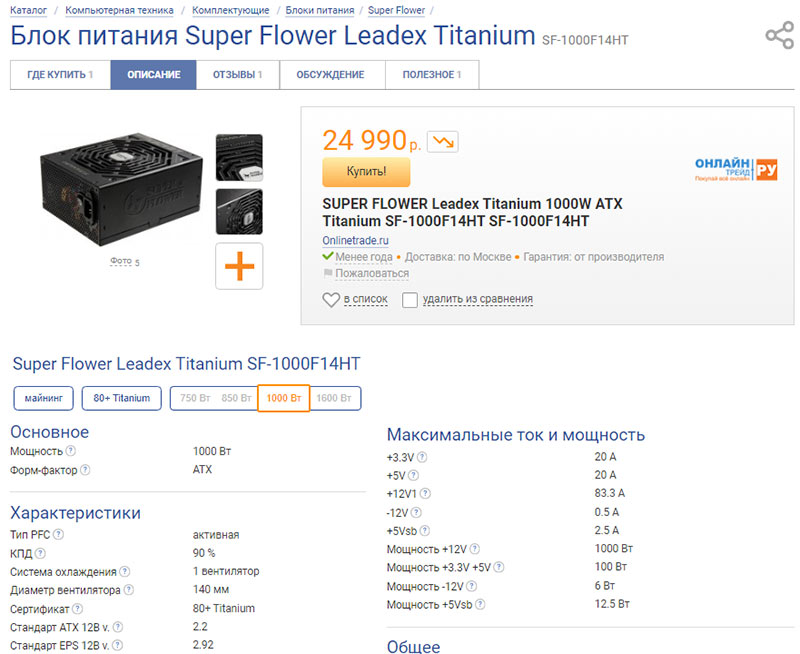The height and width of the screenshot is (654, 800).
Task: Select the 750 Вт power option
Action: tap(194, 398)
